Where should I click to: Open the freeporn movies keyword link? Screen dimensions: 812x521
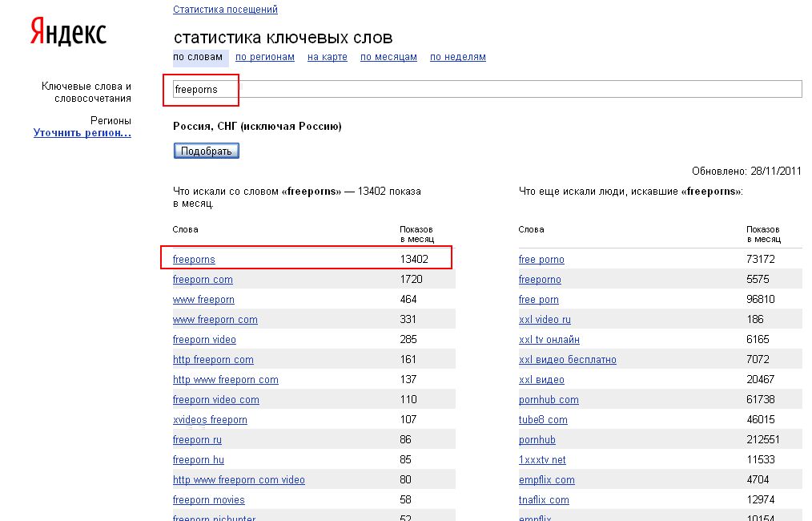pyautogui.click(x=209, y=500)
